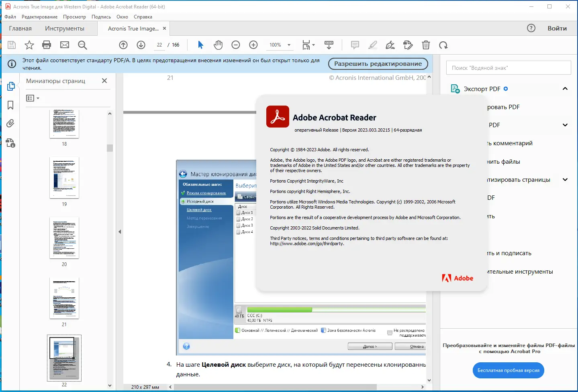578x392 pixels.
Task: Show page thumbnails via the sidebar pages icon
Action: tap(11, 86)
